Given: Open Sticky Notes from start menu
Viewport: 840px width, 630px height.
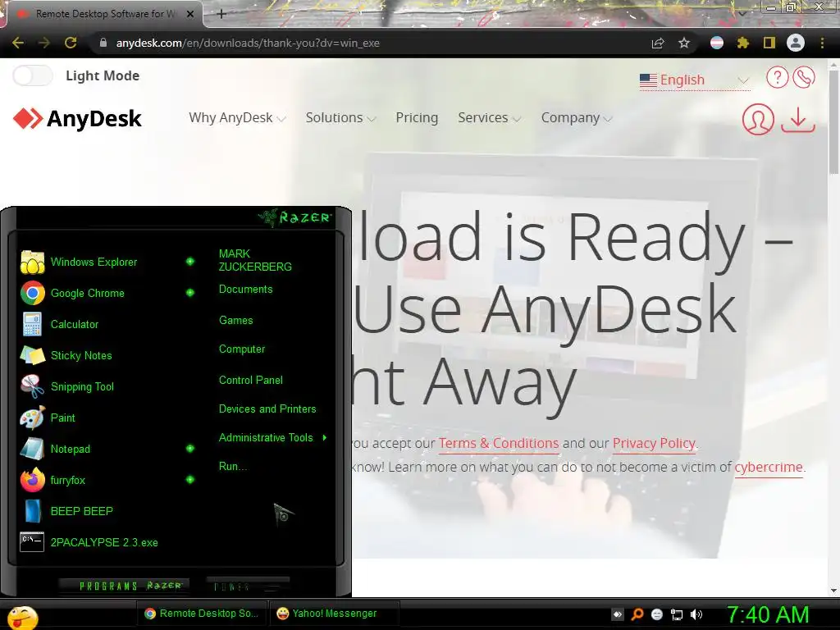Looking at the screenshot, I should pos(81,355).
